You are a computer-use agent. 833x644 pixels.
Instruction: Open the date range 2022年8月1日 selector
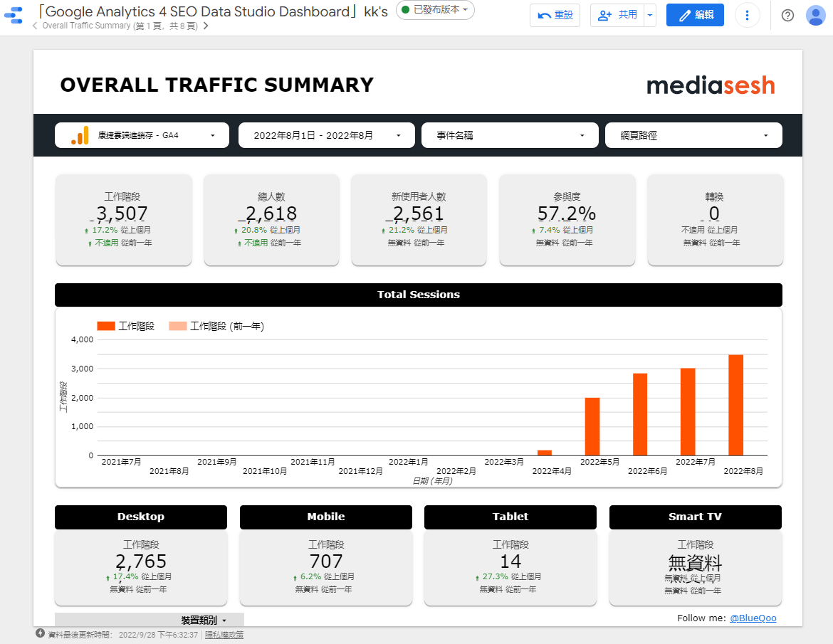[x=326, y=135]
